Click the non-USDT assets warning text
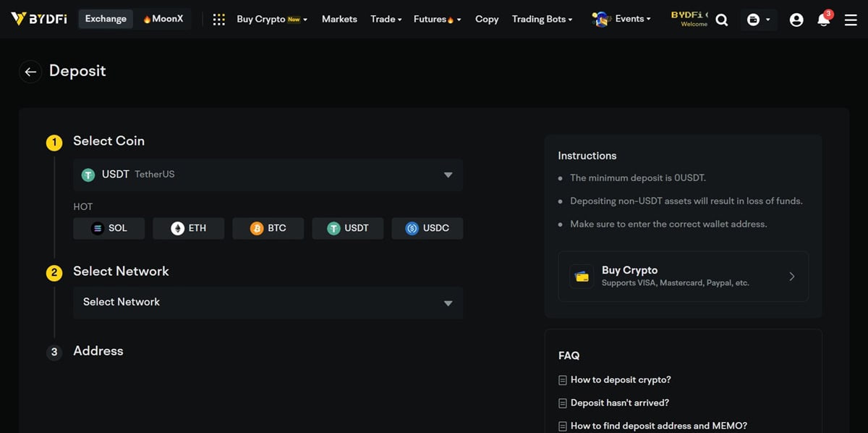 click(686, 201)
